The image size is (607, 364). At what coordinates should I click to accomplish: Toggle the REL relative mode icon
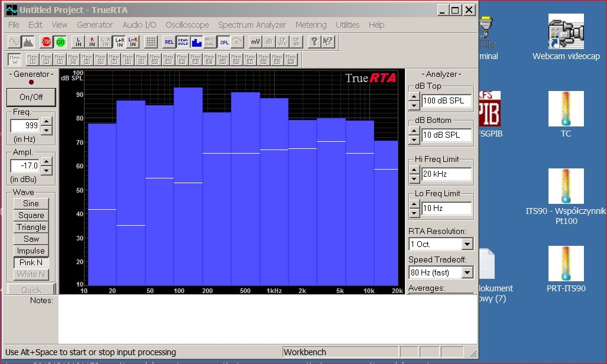click(x=169, y=42)
